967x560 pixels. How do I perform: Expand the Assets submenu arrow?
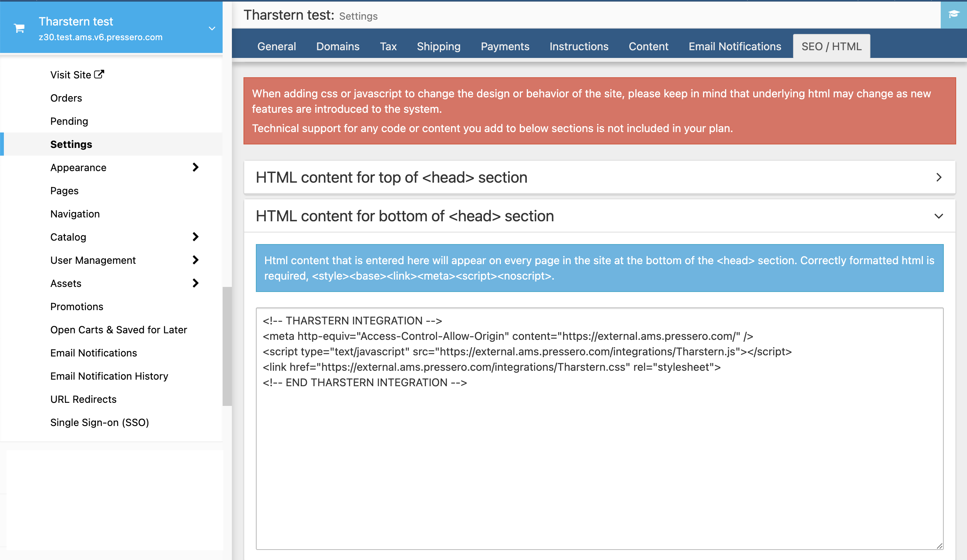[x=196, y=283]
